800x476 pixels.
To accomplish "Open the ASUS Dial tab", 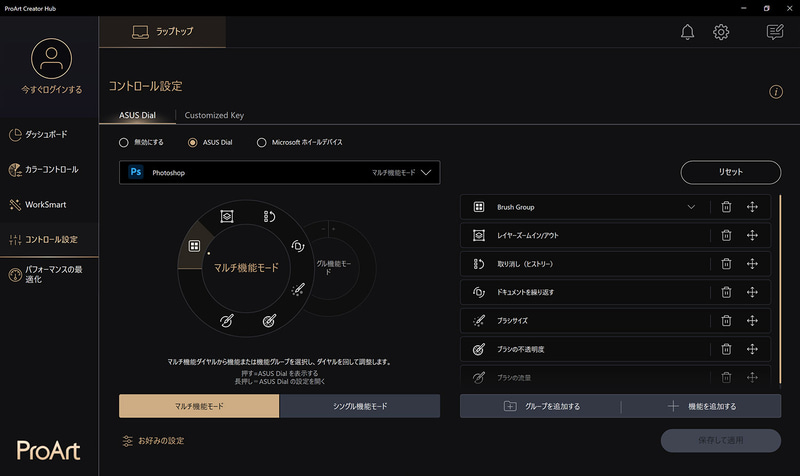I will (x=137, y=115).
